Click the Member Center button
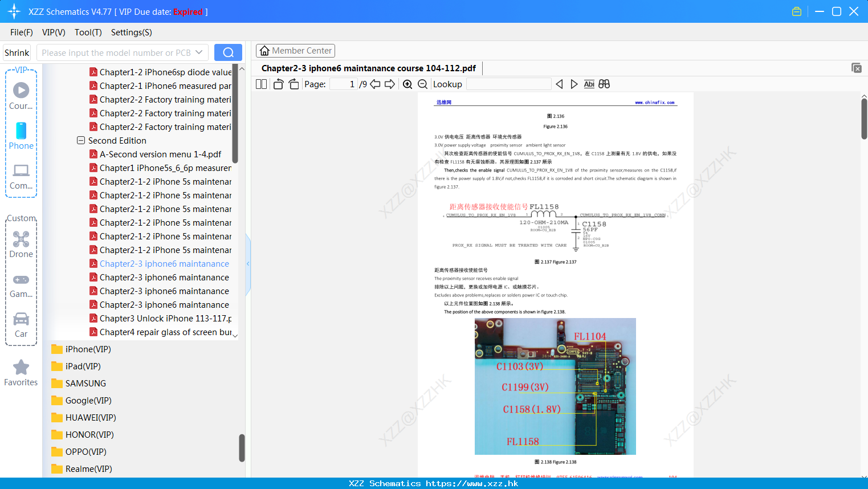The image size is (868, 489). pos(295,51)
